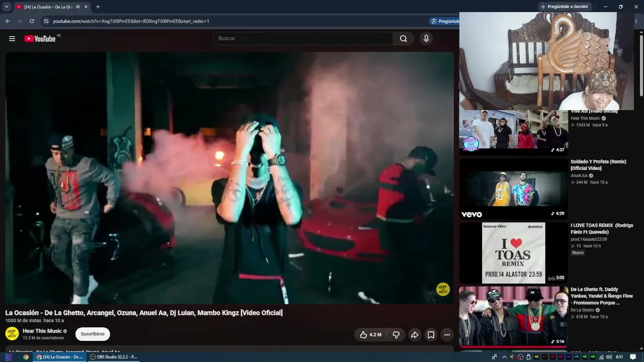Like the video with thumbs up
Image resolution: width=644 pixels, height=362 pixels.
370,335
